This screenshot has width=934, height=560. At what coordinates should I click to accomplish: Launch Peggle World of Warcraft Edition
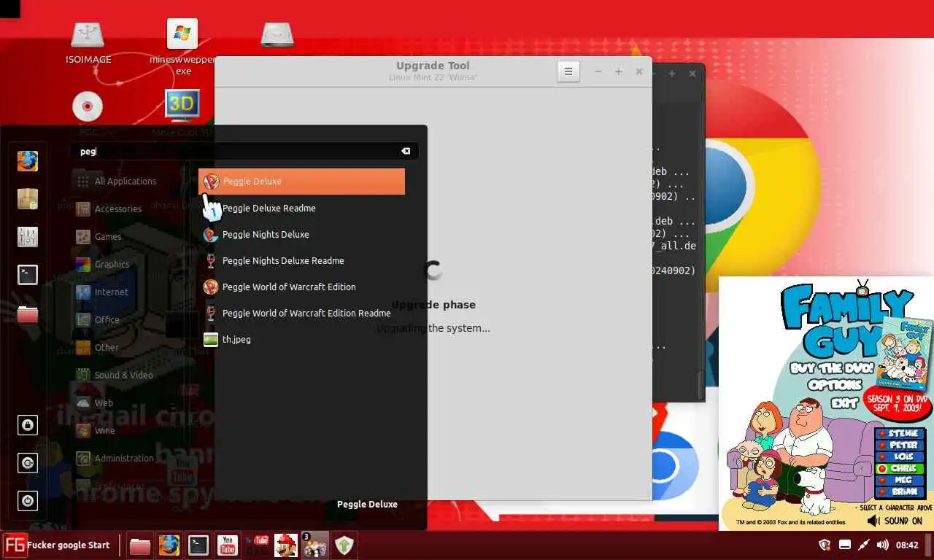click(301, 287)
